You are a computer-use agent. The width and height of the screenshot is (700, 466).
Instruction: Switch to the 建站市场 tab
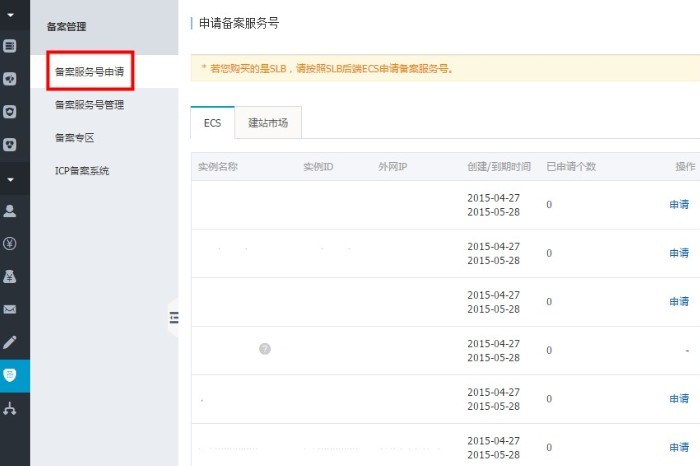(268, 122)
